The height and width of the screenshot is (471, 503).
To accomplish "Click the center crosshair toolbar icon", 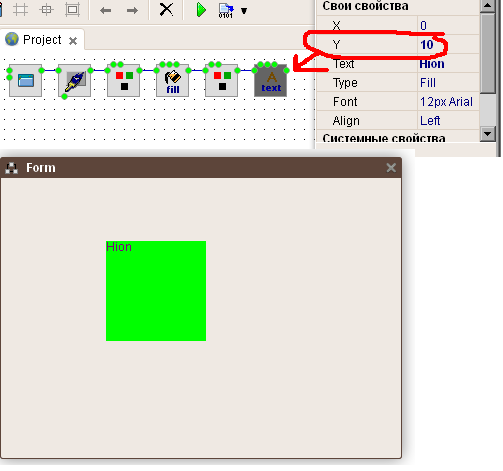I will coord(46,10).
